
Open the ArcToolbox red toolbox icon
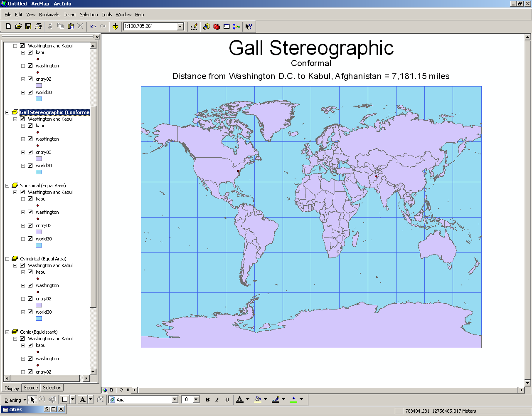216,26
